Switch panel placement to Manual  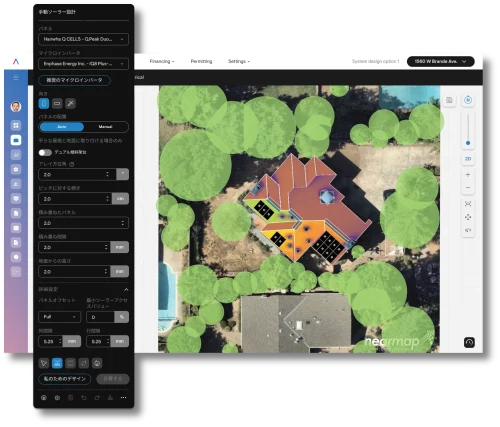(106, 127)
